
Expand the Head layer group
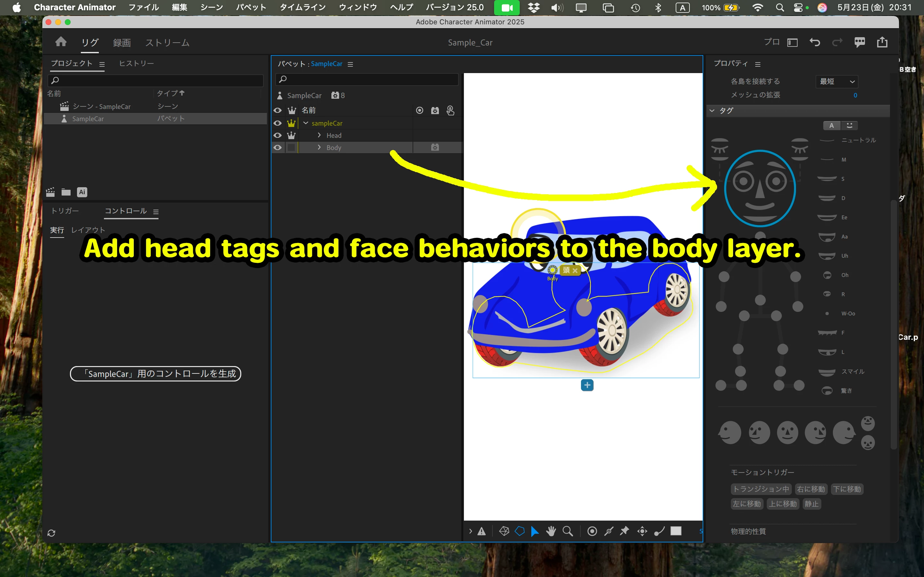[x=319, y=135]
